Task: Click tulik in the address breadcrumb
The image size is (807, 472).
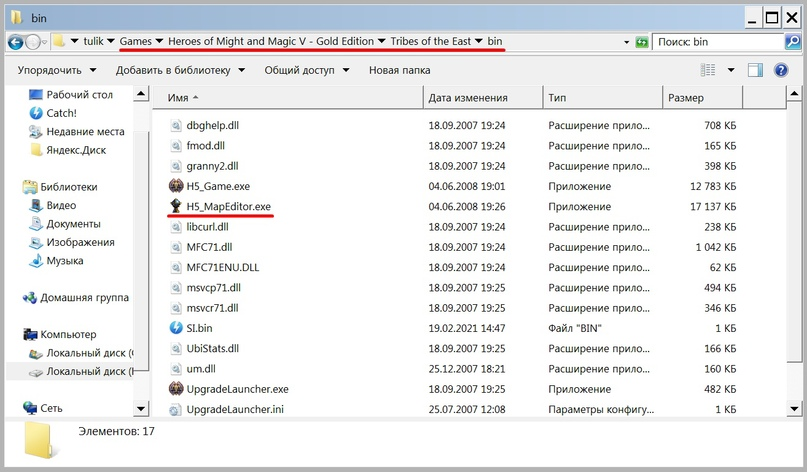Action: (94, 41)
